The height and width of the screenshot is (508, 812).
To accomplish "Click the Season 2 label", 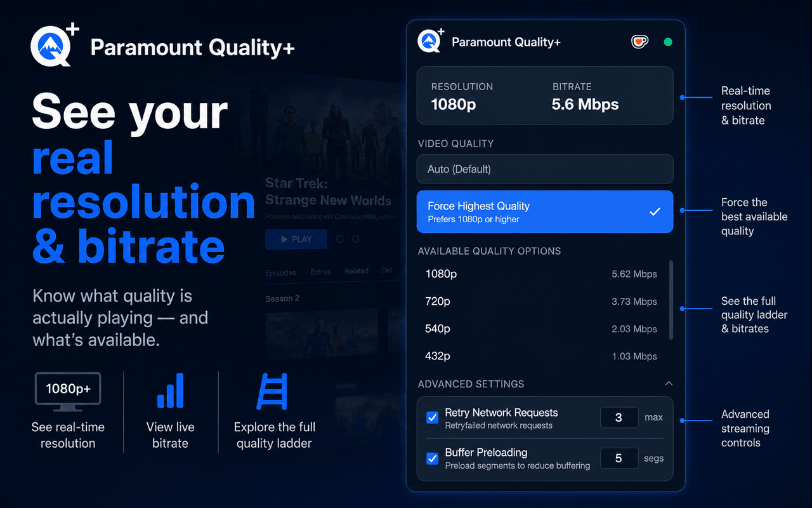I will (x=282, y=298).
